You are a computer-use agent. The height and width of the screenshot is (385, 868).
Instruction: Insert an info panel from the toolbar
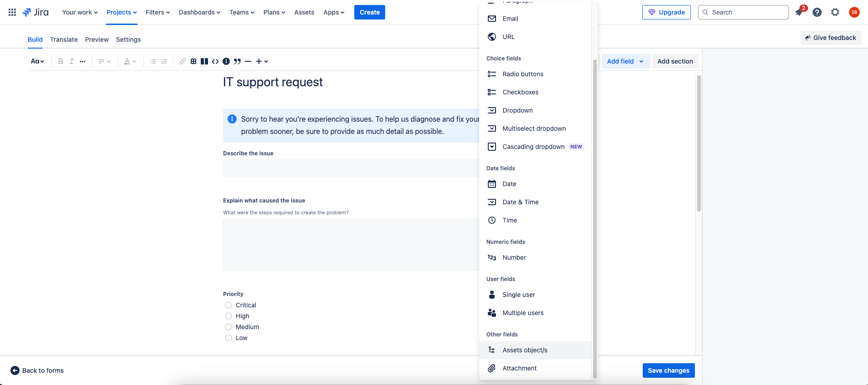click(x=226, y=61)
